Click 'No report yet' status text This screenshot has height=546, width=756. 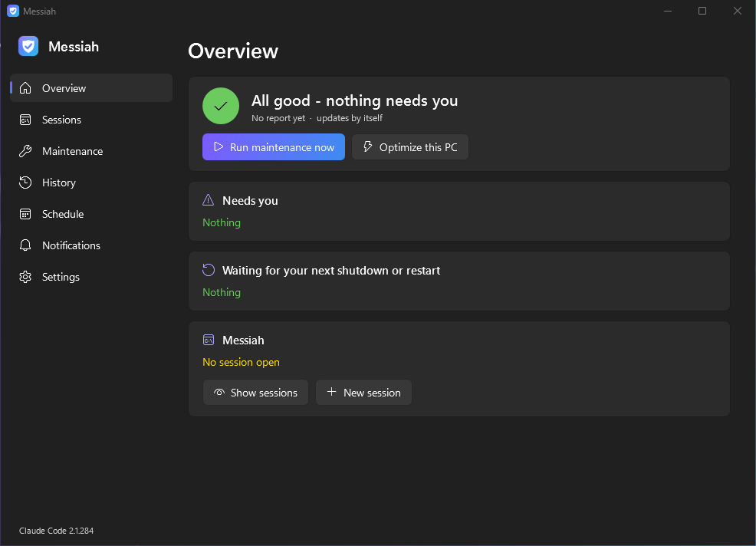(278, 118)
